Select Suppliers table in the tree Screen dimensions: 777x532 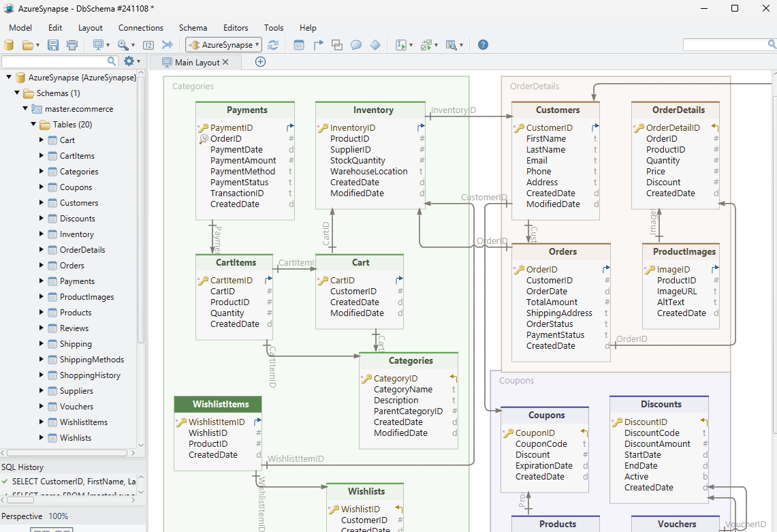coord(76,391)
